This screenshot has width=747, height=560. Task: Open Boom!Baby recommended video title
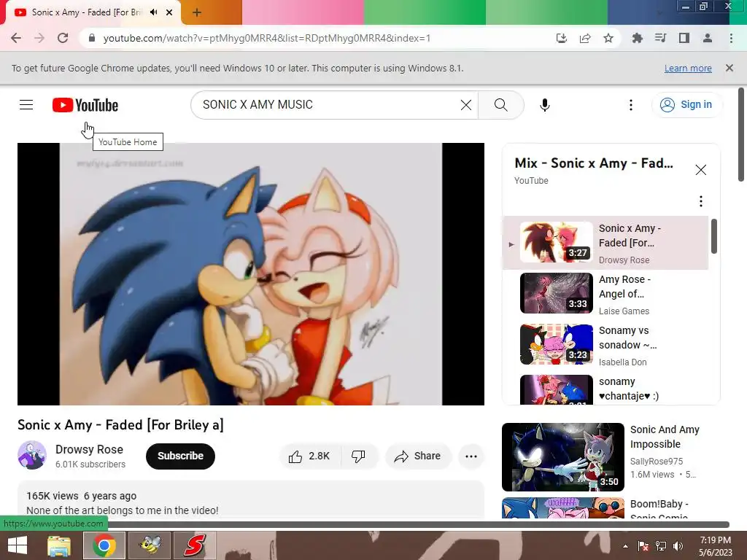coord(659,510)
